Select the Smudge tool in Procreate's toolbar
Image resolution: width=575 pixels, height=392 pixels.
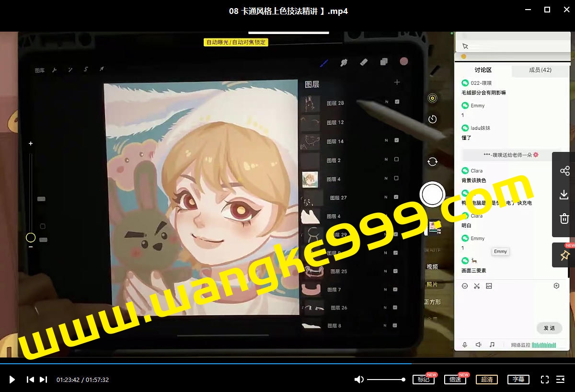(344, 62)
